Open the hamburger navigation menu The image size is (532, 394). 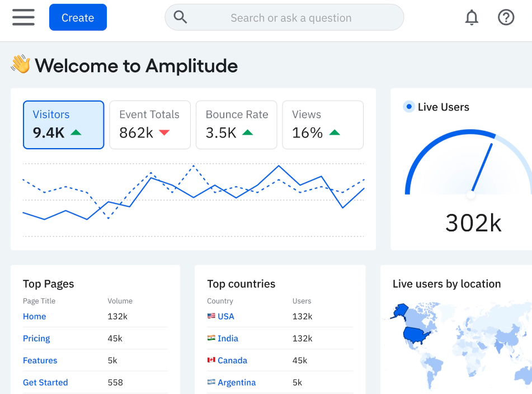click(x=23, y=17)
